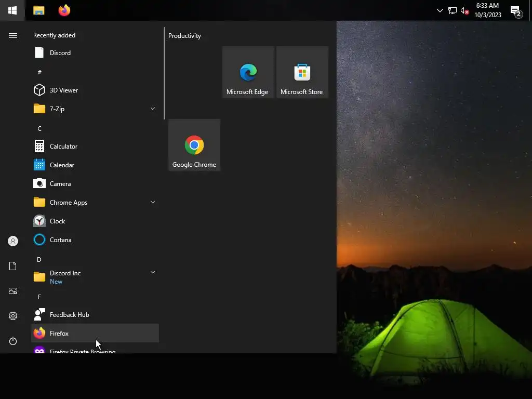Viewport: 532px width, 399px height.
Task: Open the 7-Zip folder entry
Action: (x=95, y=109)
